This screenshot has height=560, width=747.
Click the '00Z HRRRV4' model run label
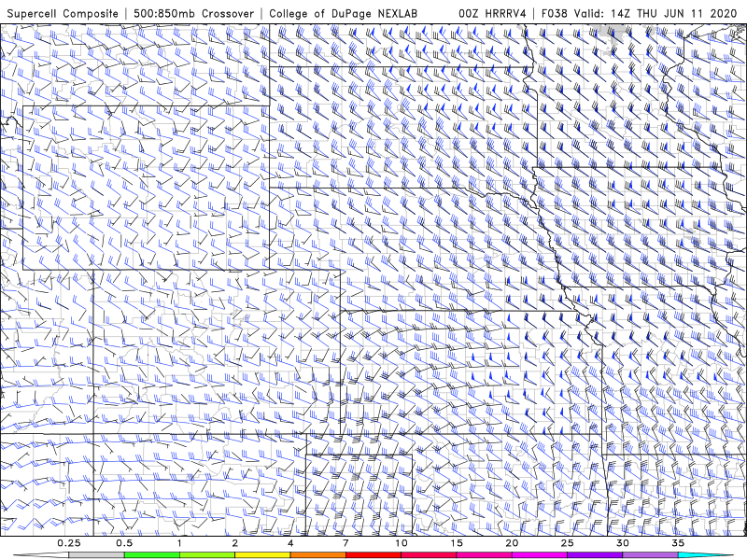point(493,13)
